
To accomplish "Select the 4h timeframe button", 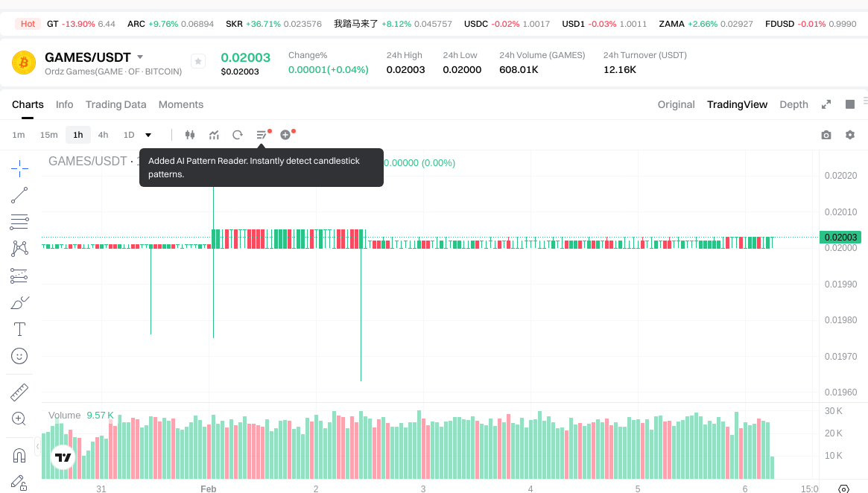I will [x=103, y=135].
